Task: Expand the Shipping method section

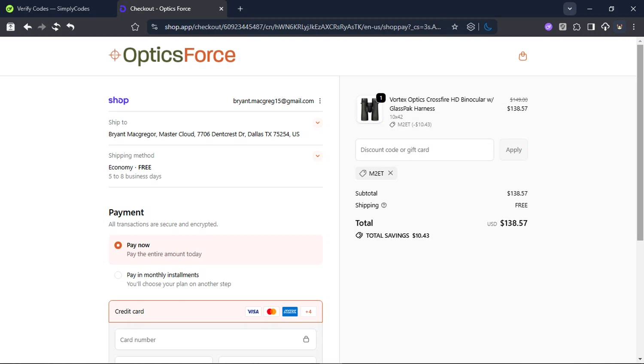Action: pos(318,156)
